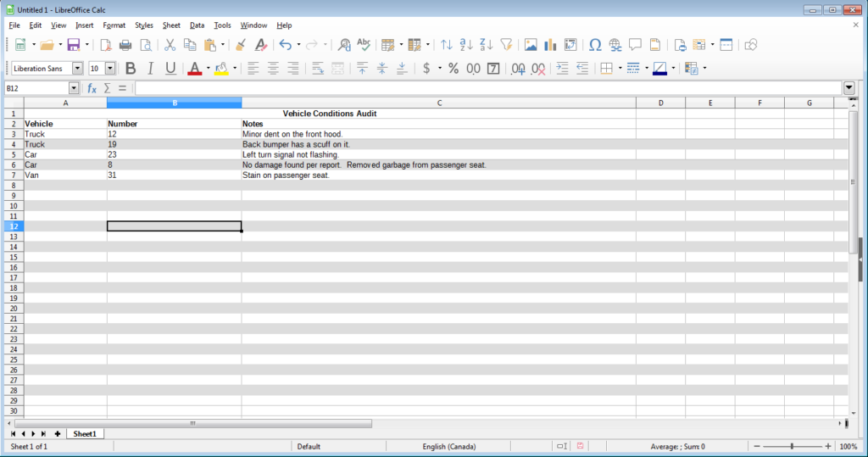The height and width of the screenshot is (457, 868).
Task: Click the Spelling check icon
Action: pos(364,45)
